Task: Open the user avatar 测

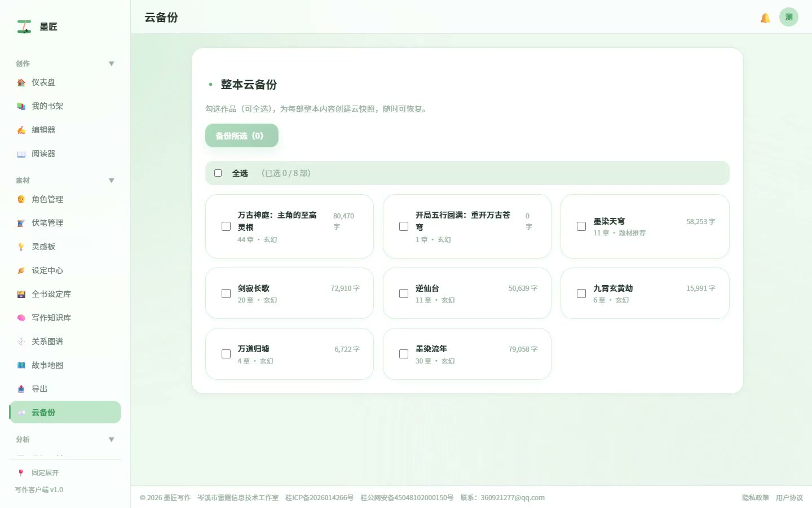Action: [789, 17]
